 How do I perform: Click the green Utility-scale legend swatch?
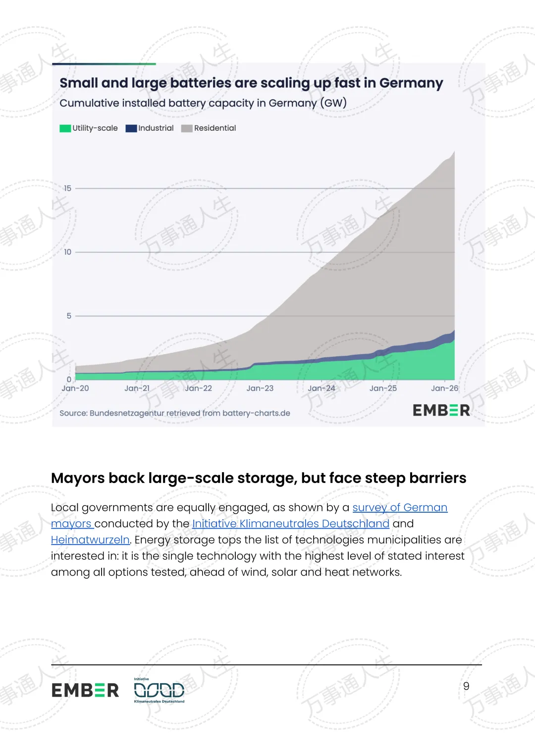[x=65, y=128]
